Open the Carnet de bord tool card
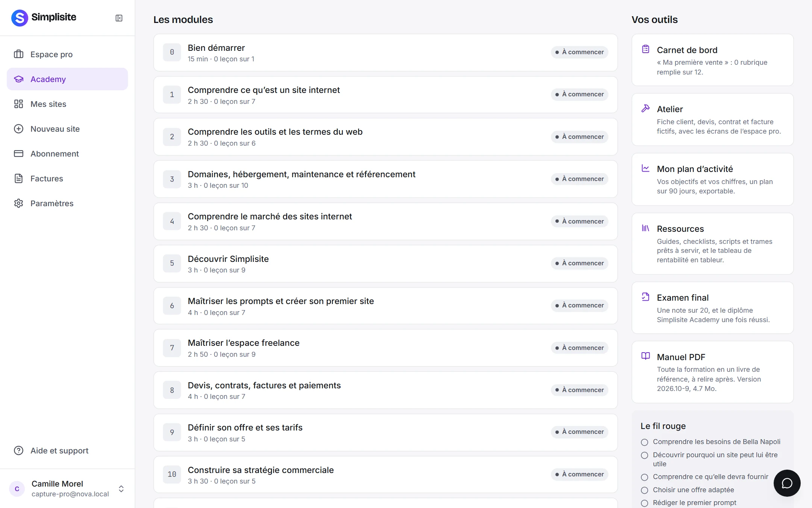The height and width of the screenshot is (508, 812). pos(712,60)
